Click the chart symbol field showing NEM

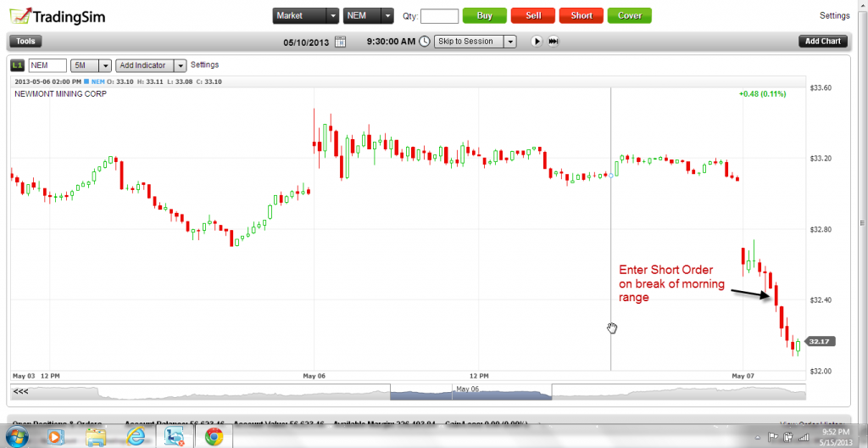[47, 65]
